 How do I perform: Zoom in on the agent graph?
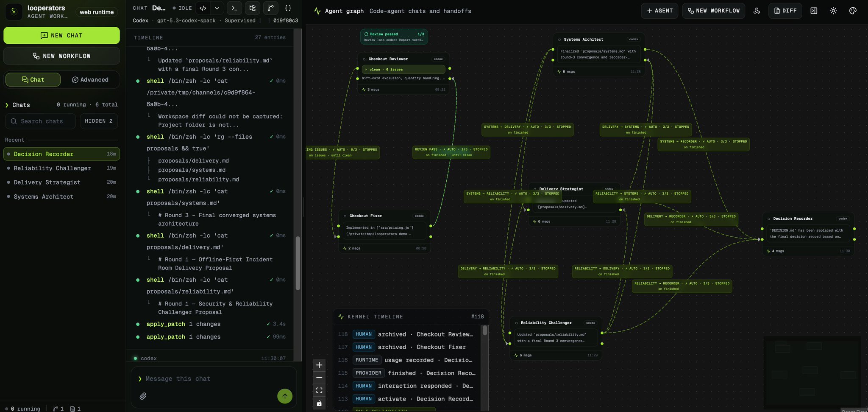pos(319,365)
